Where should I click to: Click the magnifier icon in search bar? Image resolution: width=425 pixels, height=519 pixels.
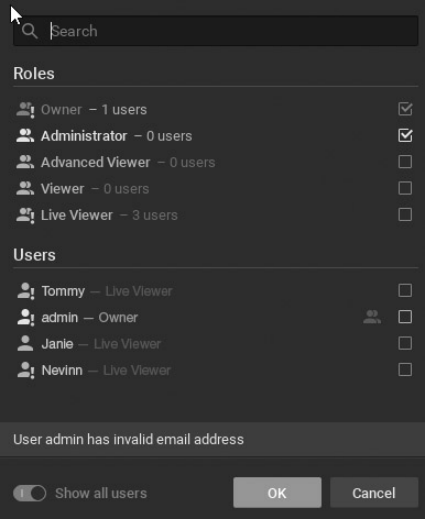coord(30,31)
